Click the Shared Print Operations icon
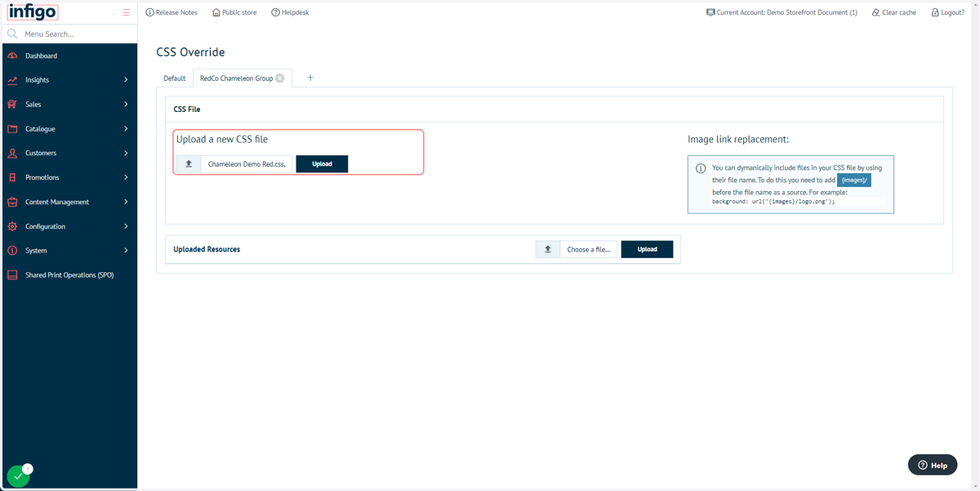Viewport: 980px width, 491px height. [12, 275]
